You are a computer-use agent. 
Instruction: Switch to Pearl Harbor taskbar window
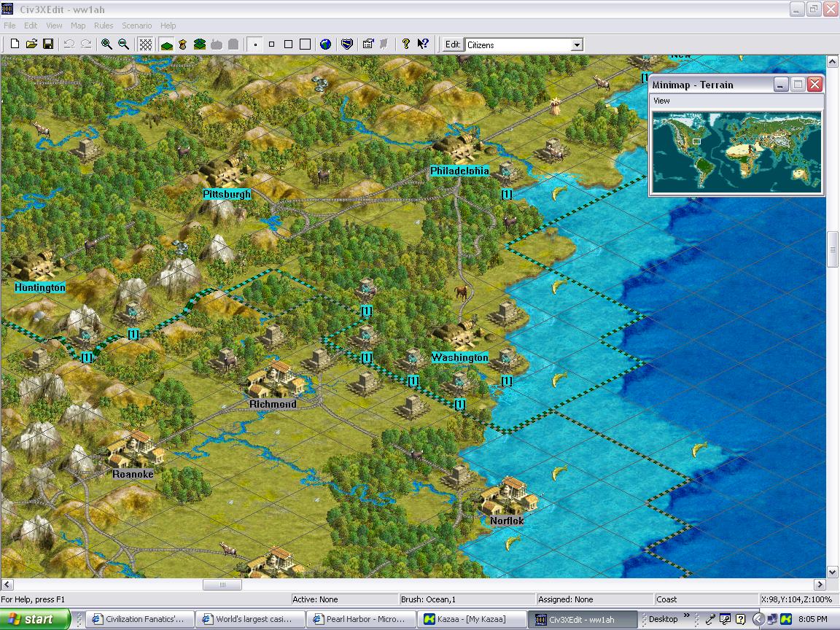click(x=360, y=619)
